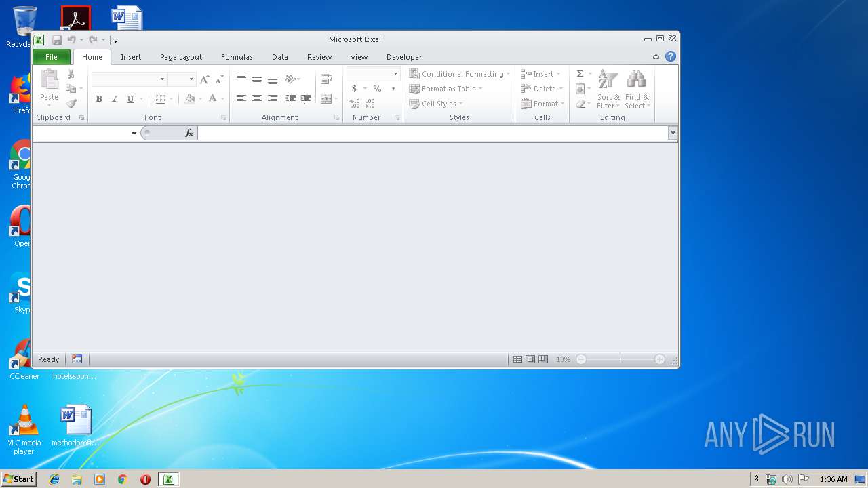Image resolution: width=868 pixels, height=488 pixels.
Task: Apply Comma Style
Action: (x=393, y=89)
